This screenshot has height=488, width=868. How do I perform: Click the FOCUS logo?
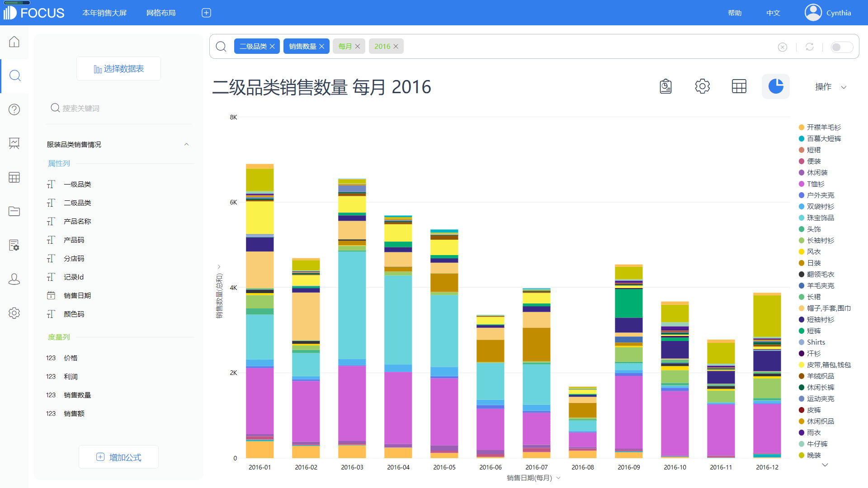pyautogui.click(x=34, y=13)
